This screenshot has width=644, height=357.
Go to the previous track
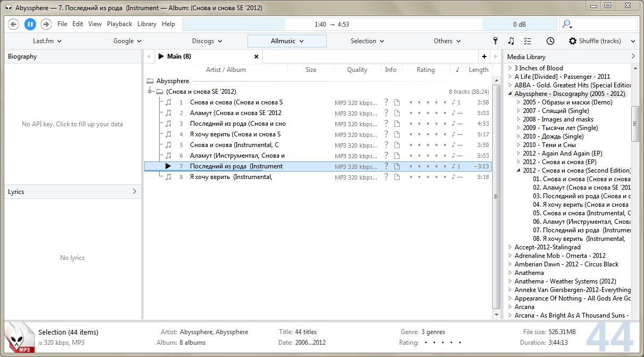coord(14,24)
